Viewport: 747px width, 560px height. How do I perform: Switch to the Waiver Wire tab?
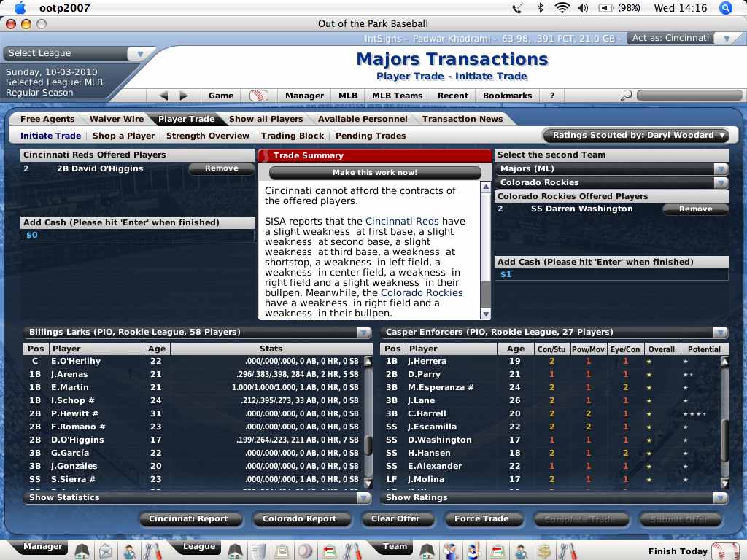(117, 119)
